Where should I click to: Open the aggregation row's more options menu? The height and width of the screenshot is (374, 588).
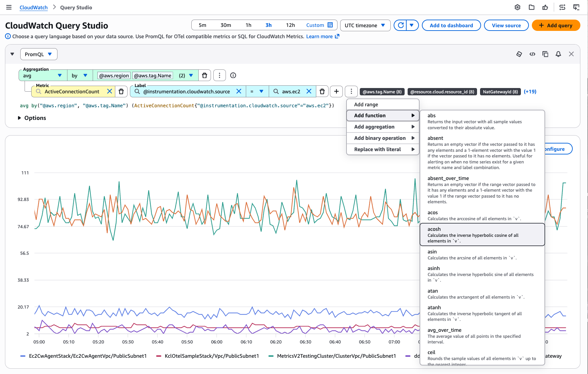click(219, 75)
